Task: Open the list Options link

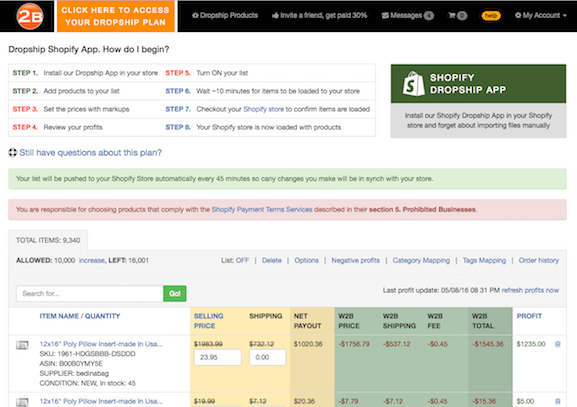Action: click(306, 261)
